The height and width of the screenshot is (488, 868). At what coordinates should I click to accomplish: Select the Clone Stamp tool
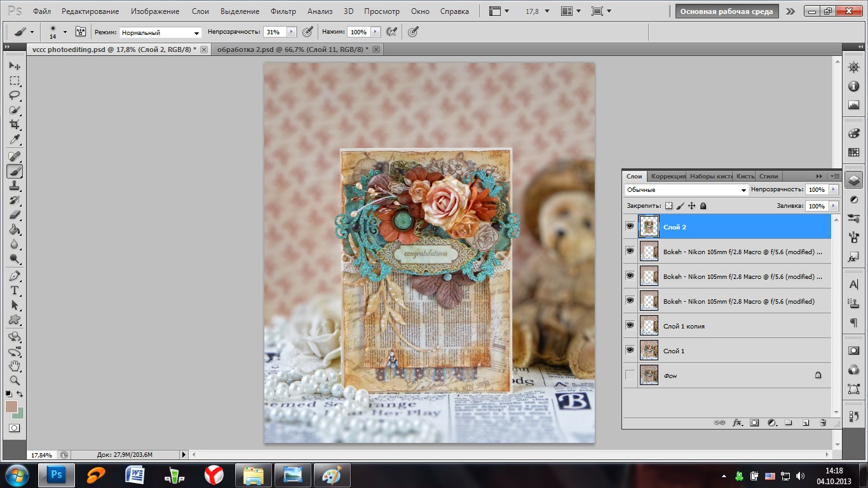14,186
